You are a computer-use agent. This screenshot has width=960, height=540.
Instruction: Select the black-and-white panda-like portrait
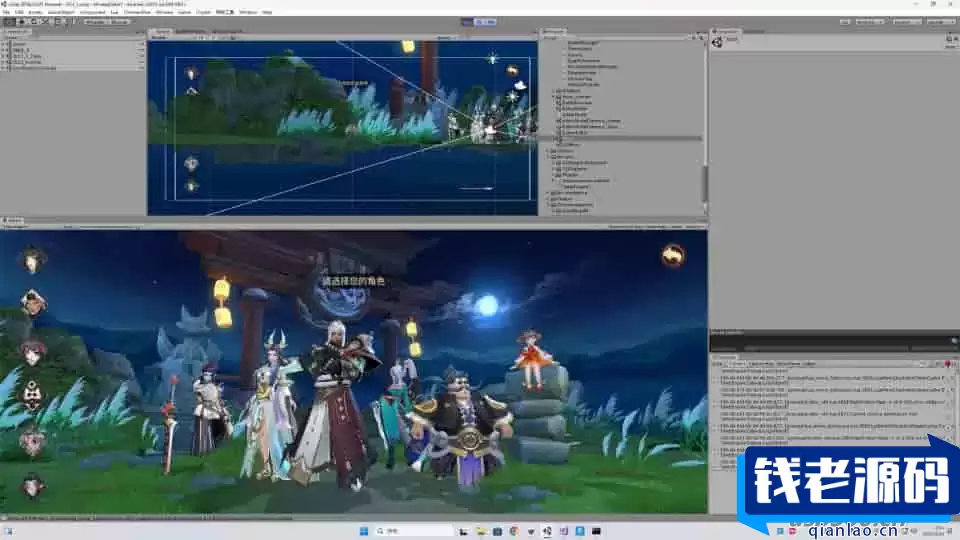coord(32,394)
